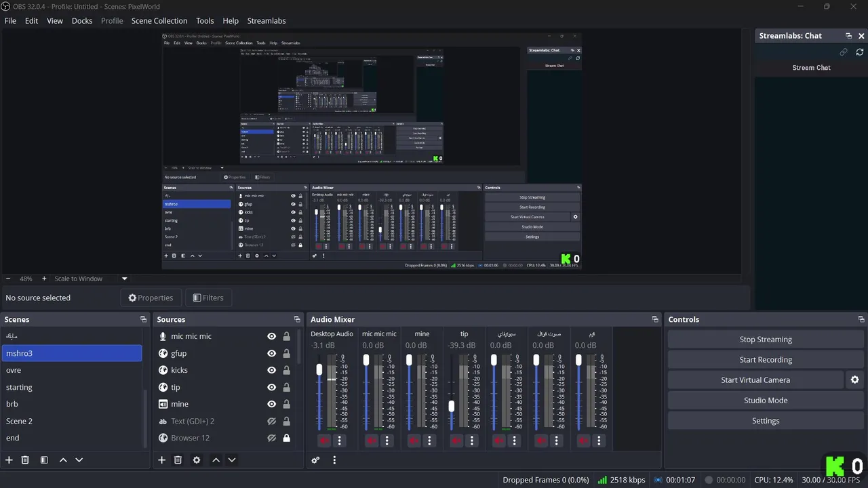The height and width of the screenshot is (488, 868).
Task: Select the Scene 2 entry
Action: [72, 421]
